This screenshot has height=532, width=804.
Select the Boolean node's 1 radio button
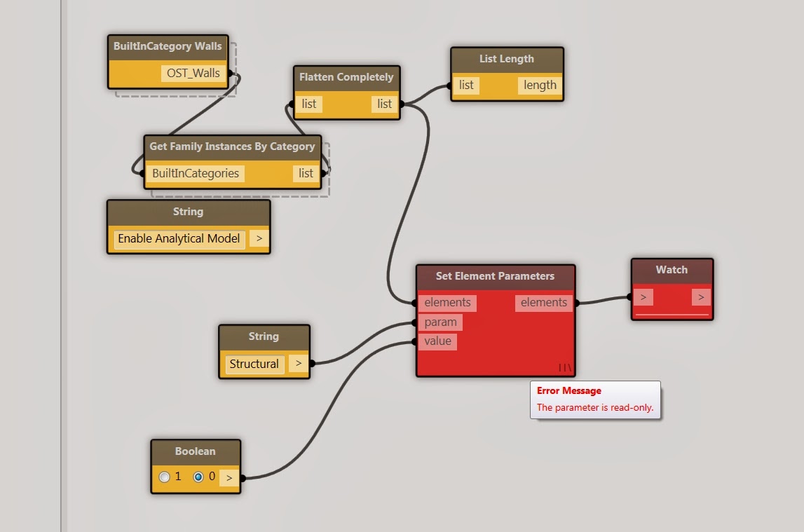[164, 477]
